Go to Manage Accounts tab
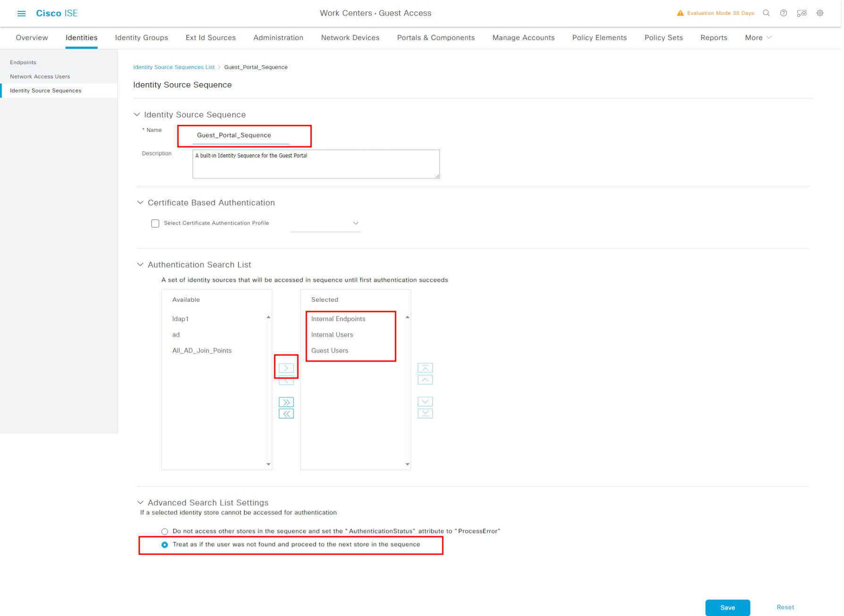844x616 pixels. [523, 38]
